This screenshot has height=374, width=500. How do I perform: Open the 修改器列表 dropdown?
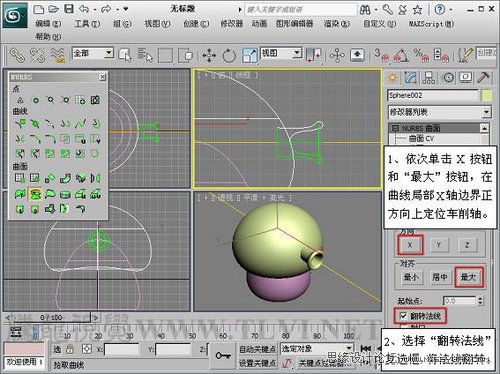click(x=486, y=112)
